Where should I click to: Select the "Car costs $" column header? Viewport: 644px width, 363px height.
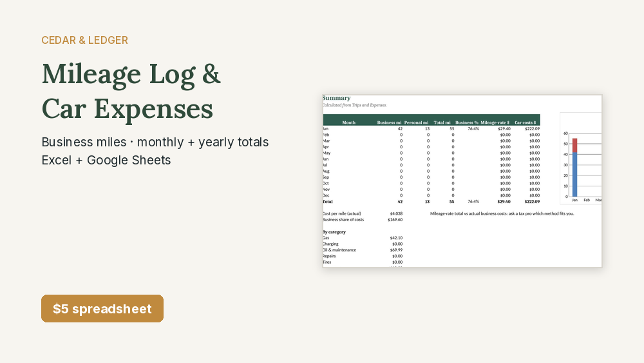(x=525, y=123)
